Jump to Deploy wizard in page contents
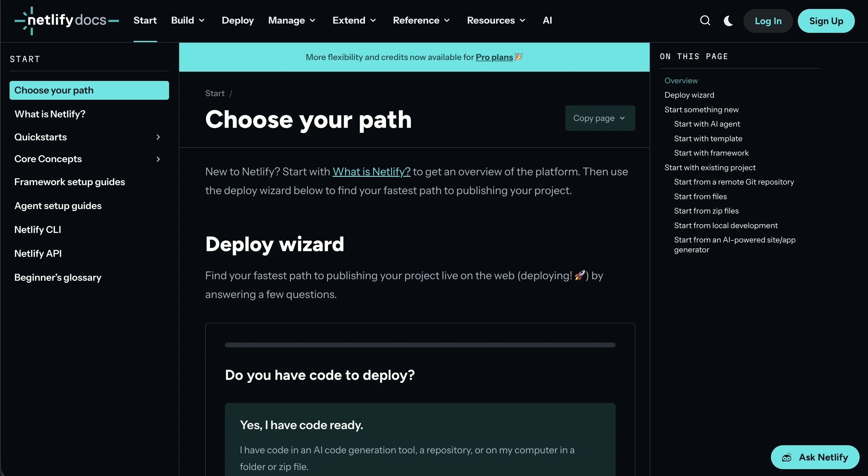 (x=689, y=95)
